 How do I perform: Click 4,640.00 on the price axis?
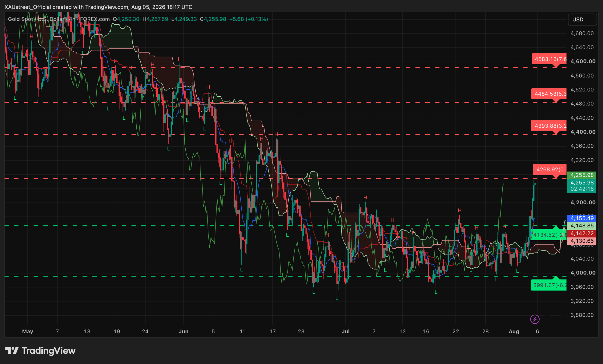point(582,47)
